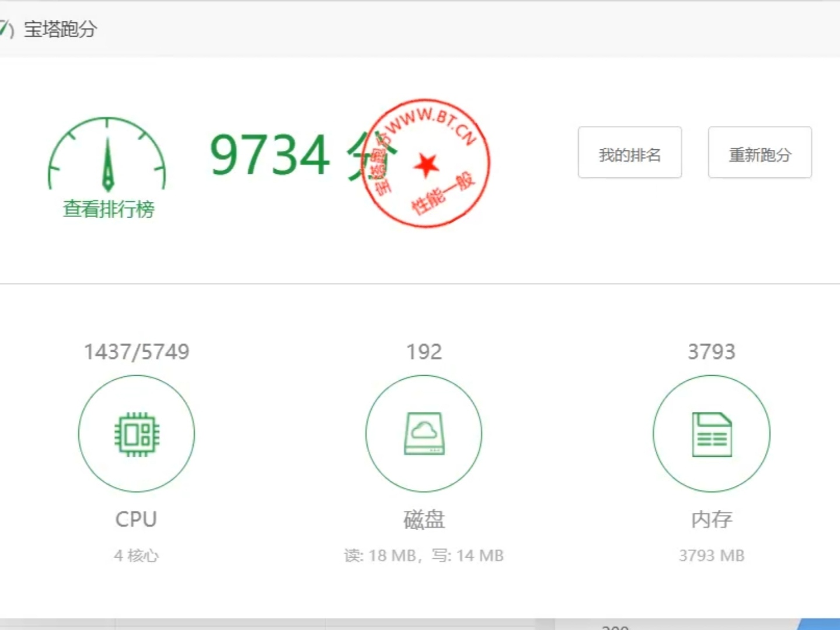Click the green logo icon beside 宝塔跑分
840x630 pixels.
tap(6, 29)
